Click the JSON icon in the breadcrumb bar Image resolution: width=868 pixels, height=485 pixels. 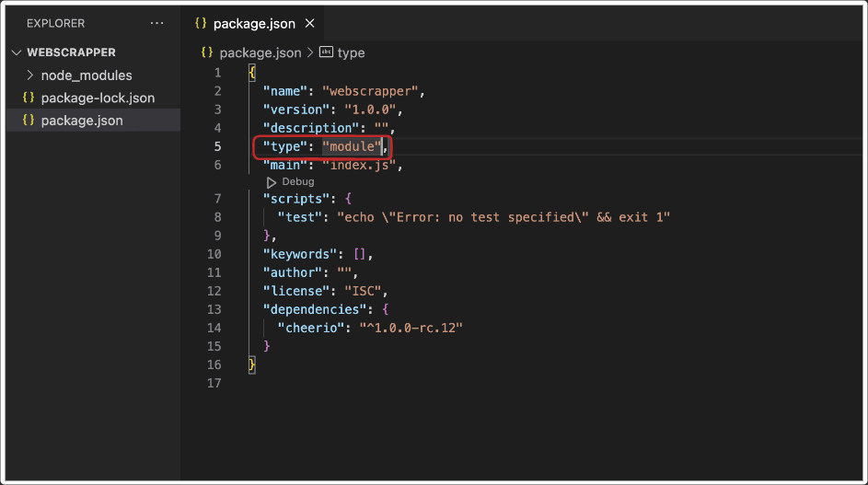click(x=207, y=52)
